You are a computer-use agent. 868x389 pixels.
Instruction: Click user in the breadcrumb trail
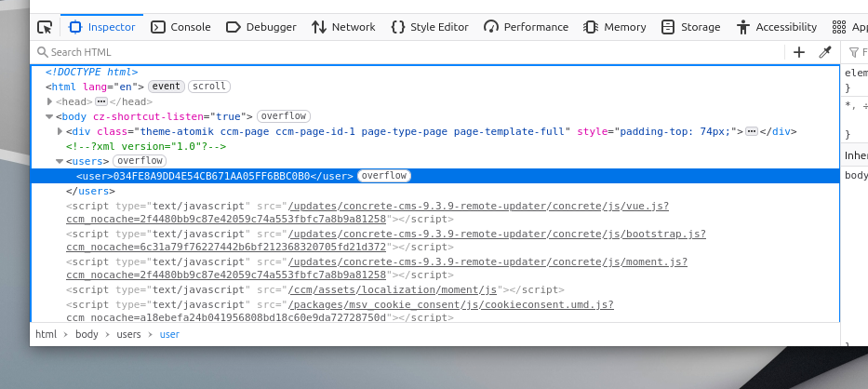click(169, 334)
